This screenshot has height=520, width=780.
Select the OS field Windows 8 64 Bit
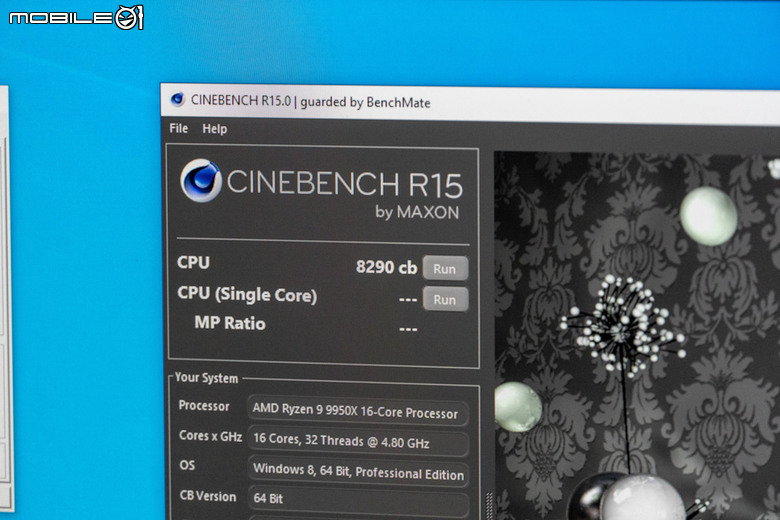pos(358,471)
